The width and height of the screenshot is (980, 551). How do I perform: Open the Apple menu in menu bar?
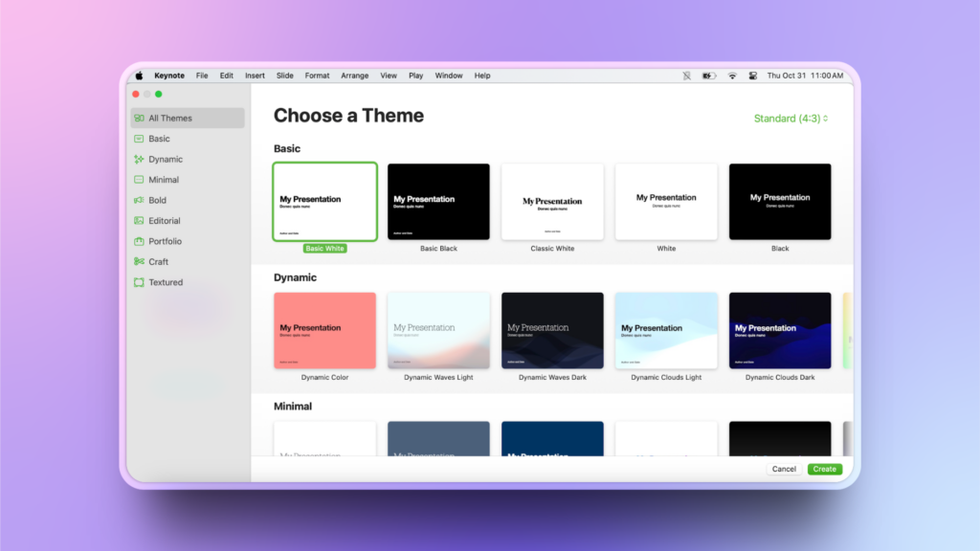[x=139, y=76]
